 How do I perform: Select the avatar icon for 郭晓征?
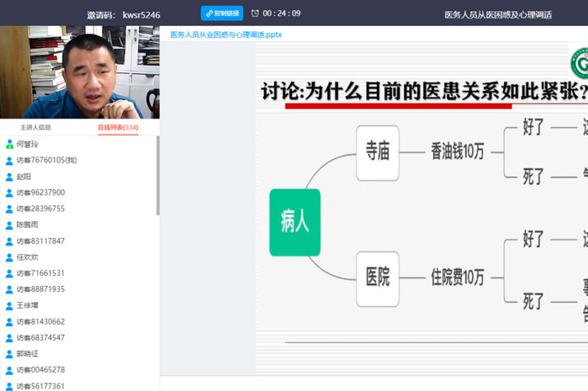coord(9,354)
